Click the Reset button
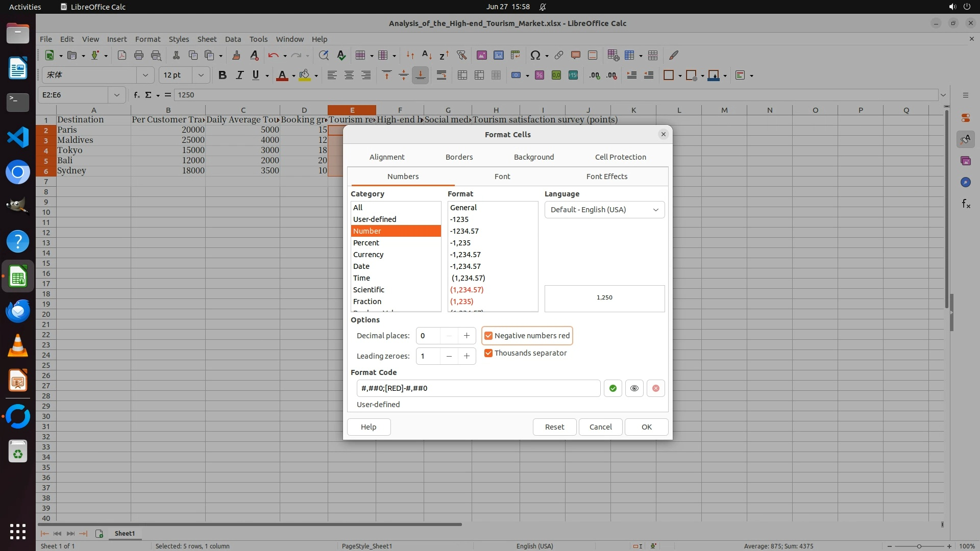 point(554,427)
